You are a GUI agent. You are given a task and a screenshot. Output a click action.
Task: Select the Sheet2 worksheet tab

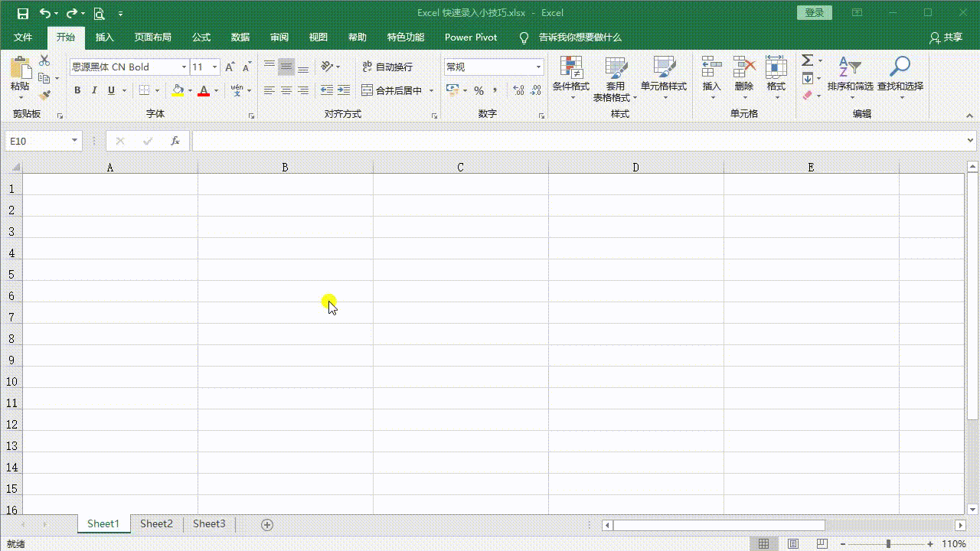(156, 523)
